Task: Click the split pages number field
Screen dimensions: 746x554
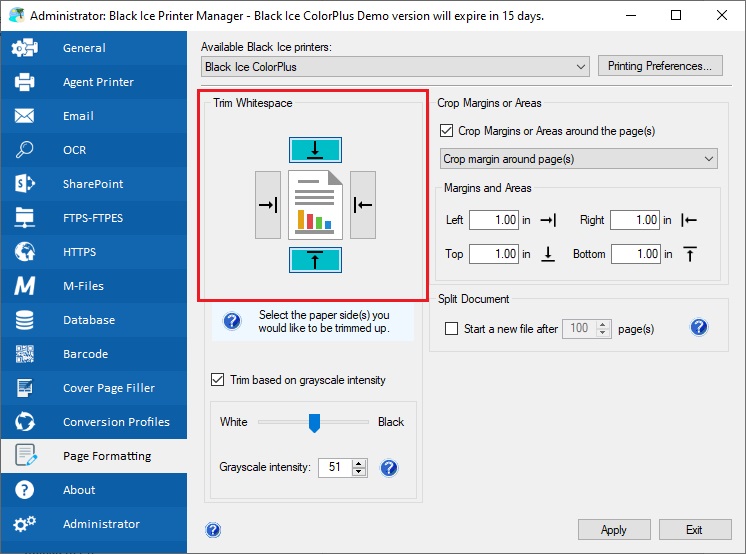Action: [579, 328]
